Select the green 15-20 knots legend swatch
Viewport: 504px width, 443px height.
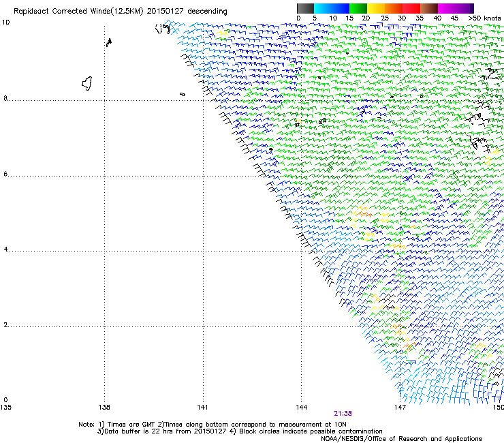pos(358,8)
